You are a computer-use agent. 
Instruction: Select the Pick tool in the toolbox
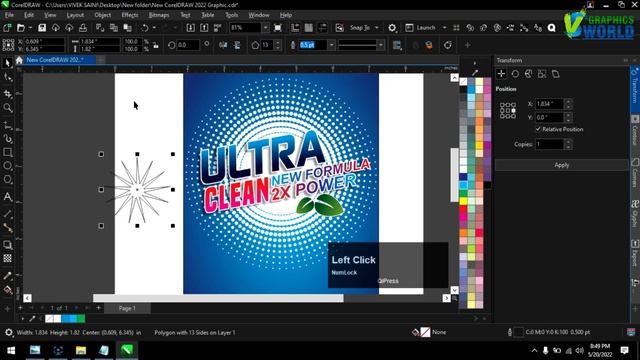7,63
